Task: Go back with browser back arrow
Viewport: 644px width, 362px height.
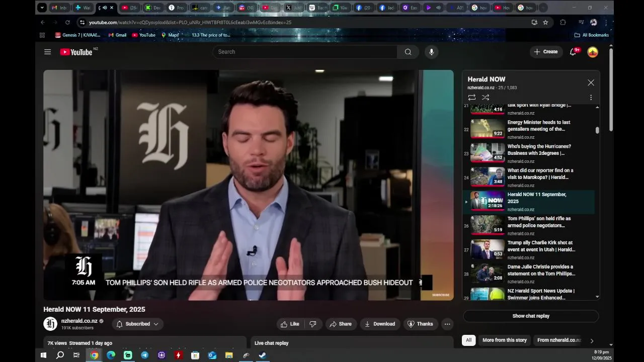Action: [x=42, y=22]
